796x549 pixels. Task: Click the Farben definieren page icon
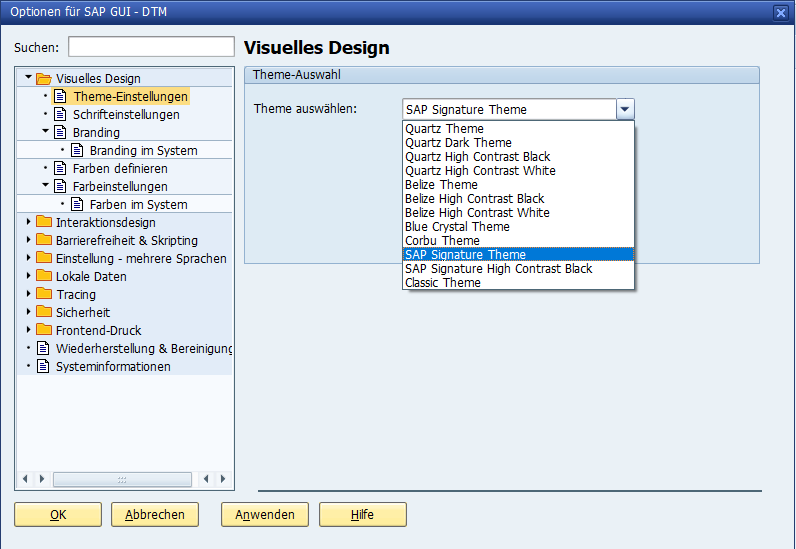coord(60,168)
